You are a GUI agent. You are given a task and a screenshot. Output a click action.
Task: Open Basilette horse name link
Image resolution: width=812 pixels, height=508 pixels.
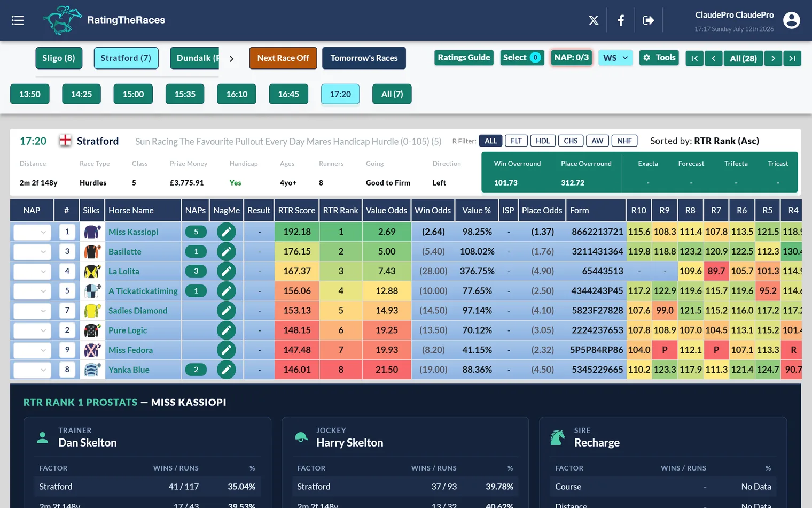click(125, 251)
